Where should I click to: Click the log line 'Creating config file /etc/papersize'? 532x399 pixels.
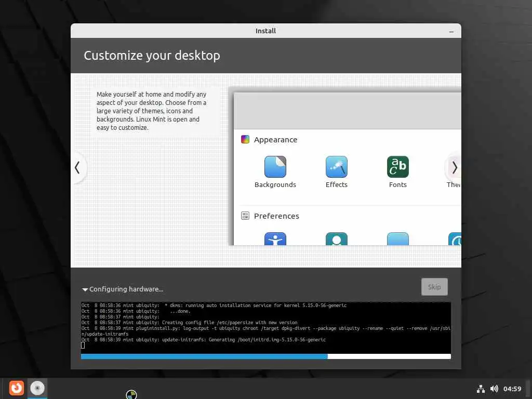pyautogui.click(x=189, y=323)
